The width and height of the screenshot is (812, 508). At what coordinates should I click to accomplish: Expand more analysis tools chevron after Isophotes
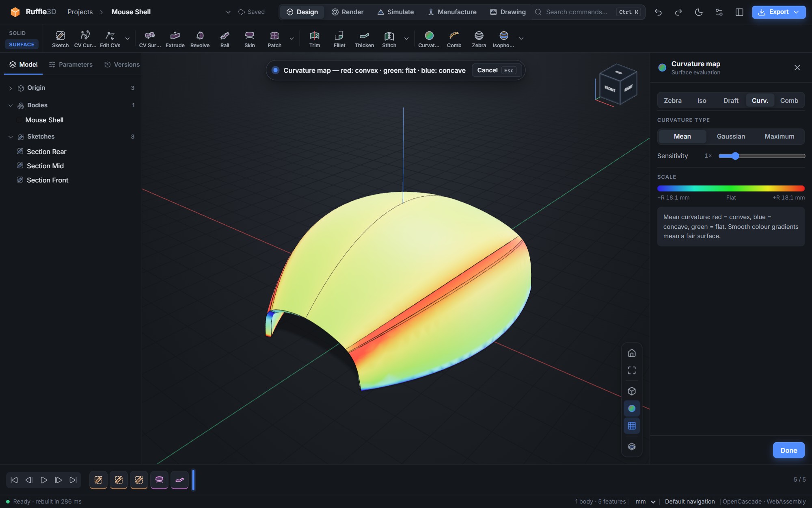point(521,39)
